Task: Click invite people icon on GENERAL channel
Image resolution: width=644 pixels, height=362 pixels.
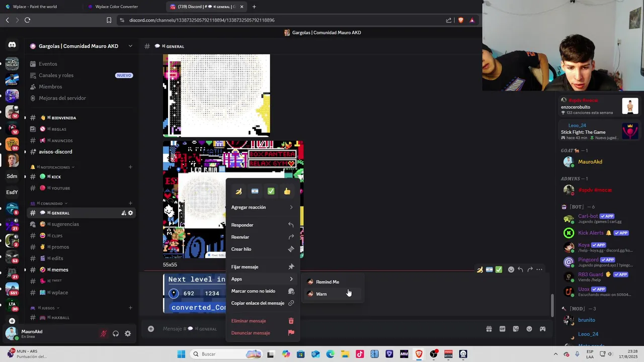Action: pyautogui.click(x=123, y=213)
